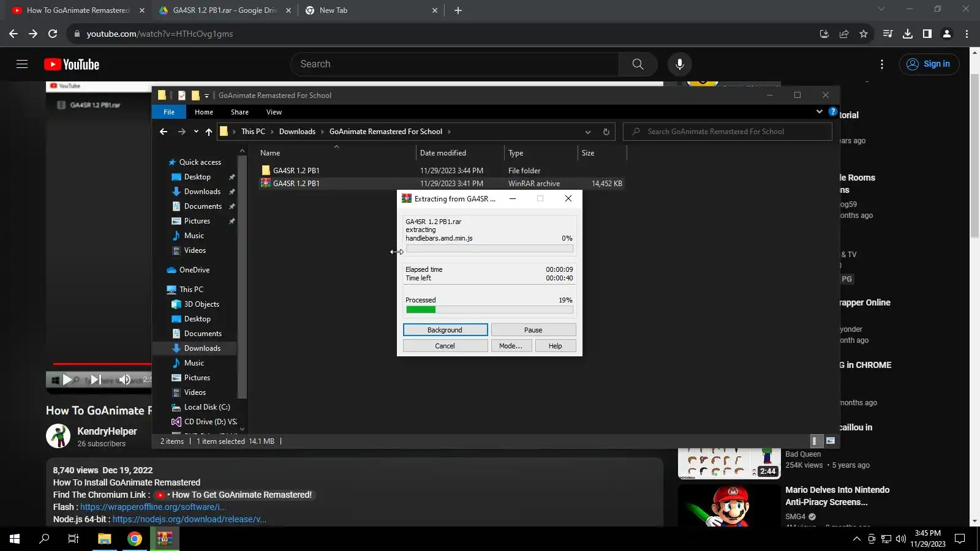
Task: Go to the YouTube home logo
Action: coord(72,64)
